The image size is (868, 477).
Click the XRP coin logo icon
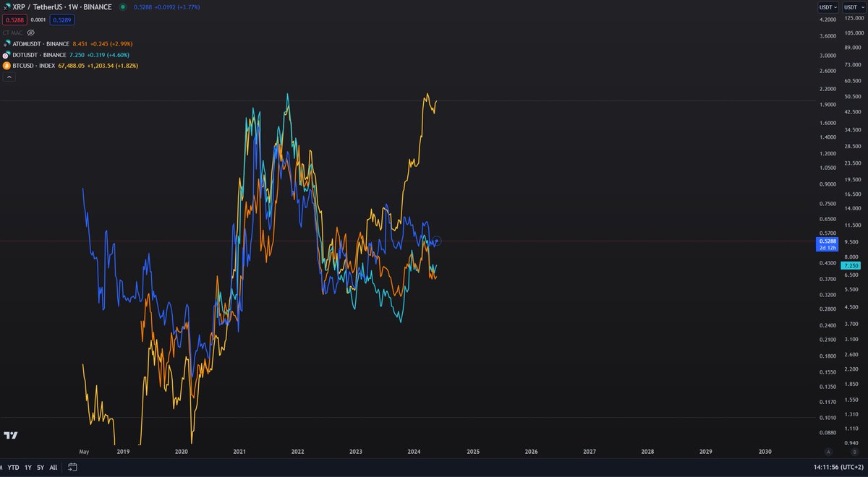point(7,7)
